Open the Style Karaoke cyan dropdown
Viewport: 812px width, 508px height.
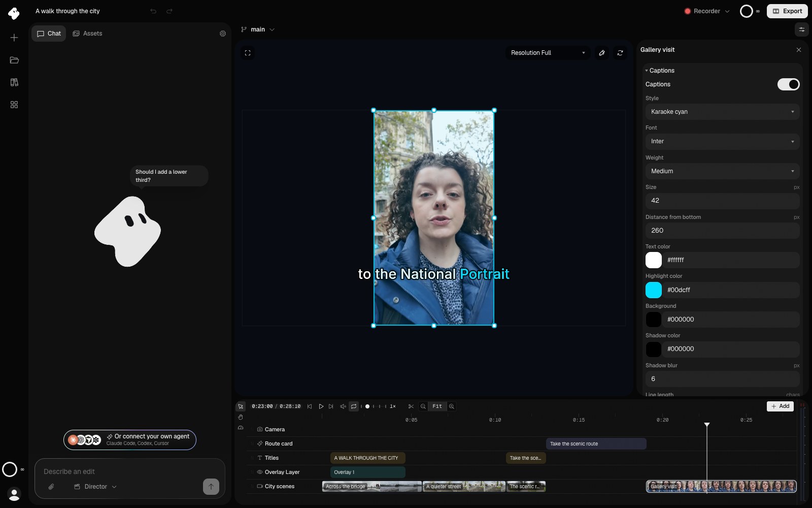722,112
